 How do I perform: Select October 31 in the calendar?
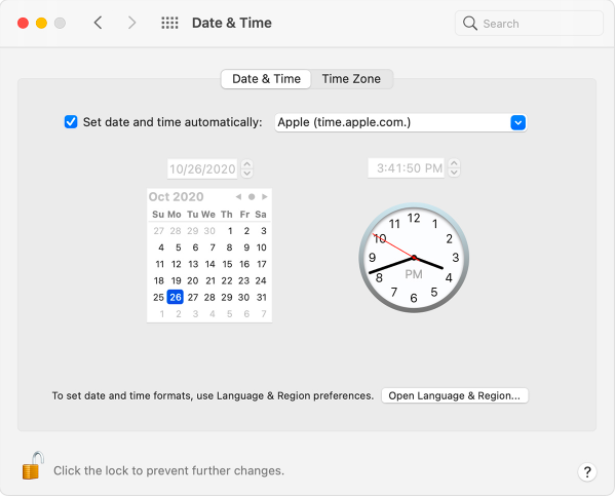[x=262, y=297]
